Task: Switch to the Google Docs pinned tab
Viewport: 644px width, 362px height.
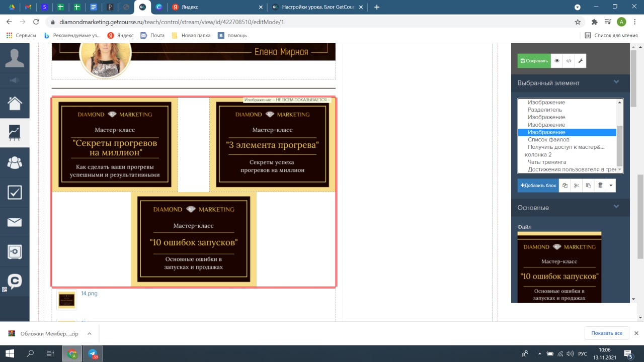Action: [x=93, y=7]
